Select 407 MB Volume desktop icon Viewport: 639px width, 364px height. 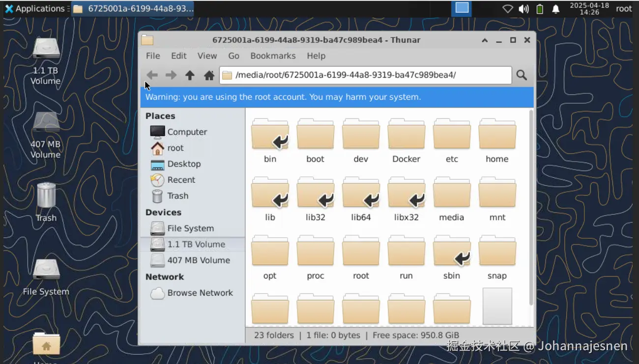(46, 135)
